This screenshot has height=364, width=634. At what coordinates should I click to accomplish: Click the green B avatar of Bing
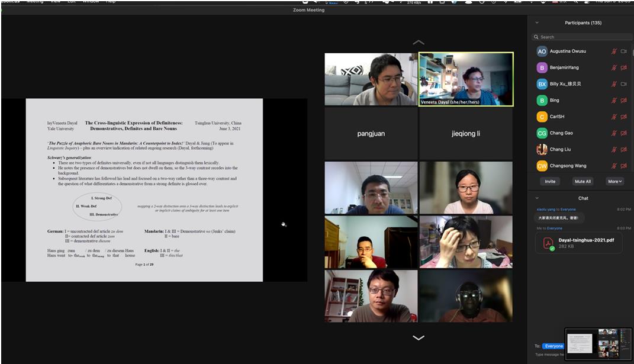click(x=542, y=100)
